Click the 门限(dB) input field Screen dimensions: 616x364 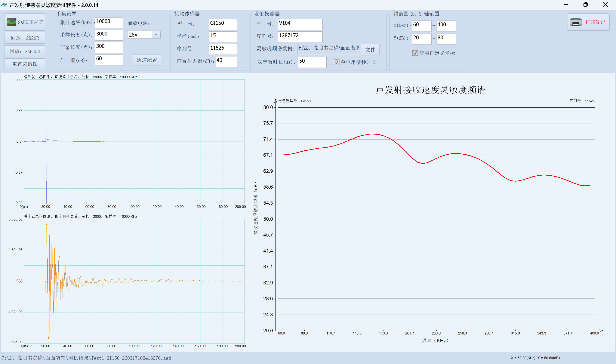pyautogui.click(x=109, y=60)
